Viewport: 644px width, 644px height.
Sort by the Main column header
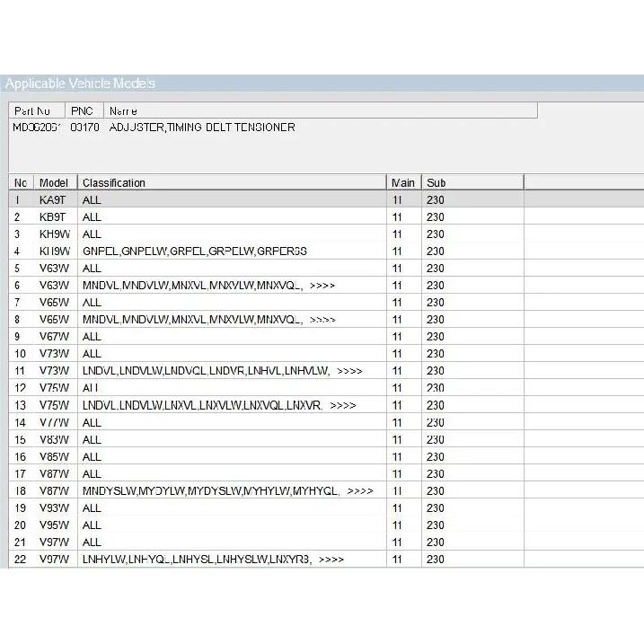tap(403, 182)
